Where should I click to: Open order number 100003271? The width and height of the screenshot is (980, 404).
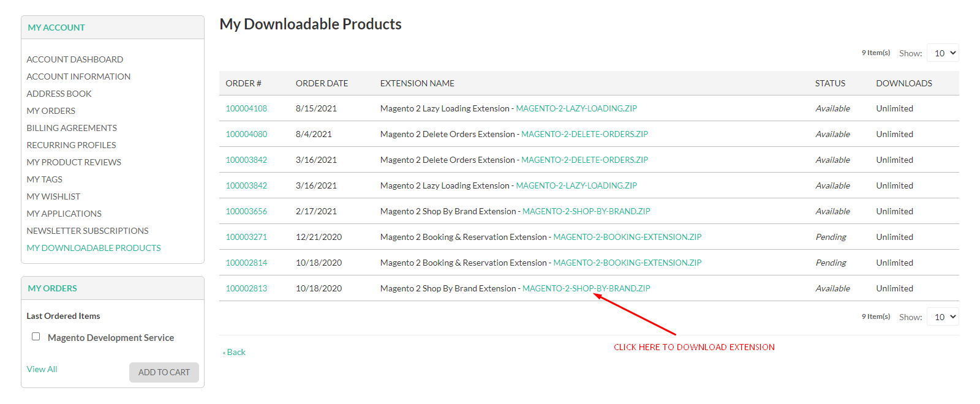pos(246,237)
